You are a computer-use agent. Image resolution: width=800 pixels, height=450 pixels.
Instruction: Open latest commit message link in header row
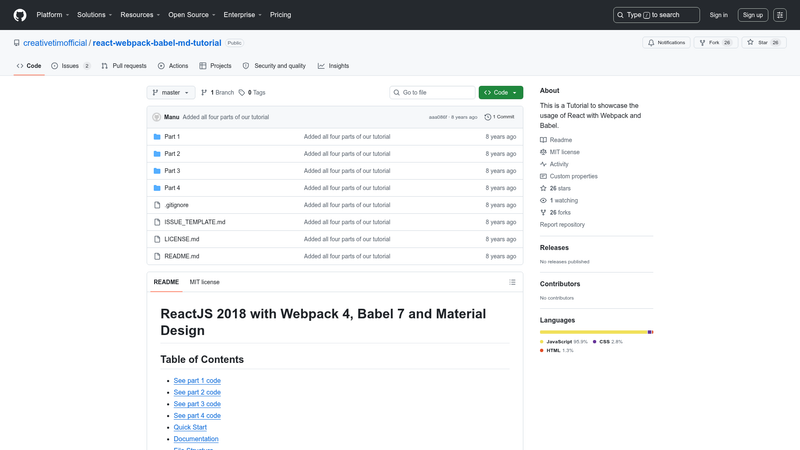[226, 117]
